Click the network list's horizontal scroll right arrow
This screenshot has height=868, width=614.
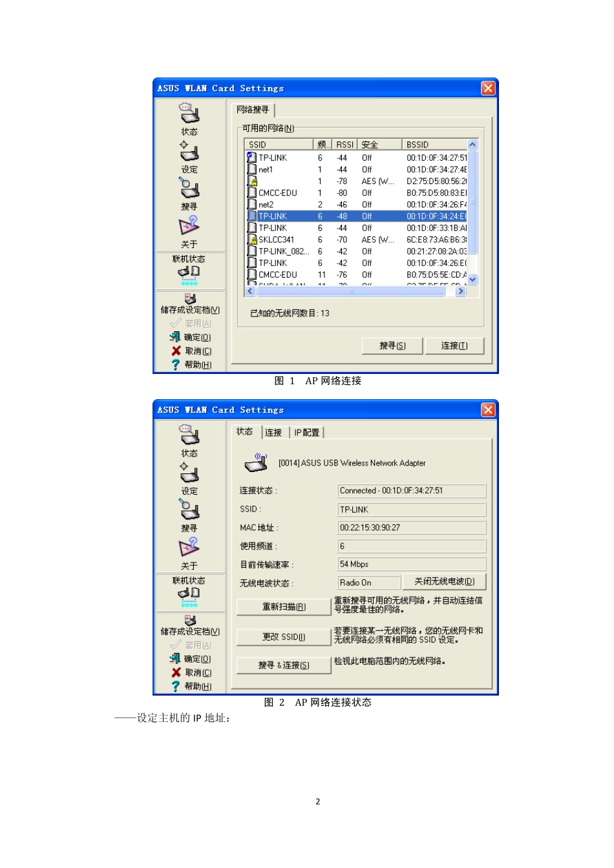pos(461,291)
